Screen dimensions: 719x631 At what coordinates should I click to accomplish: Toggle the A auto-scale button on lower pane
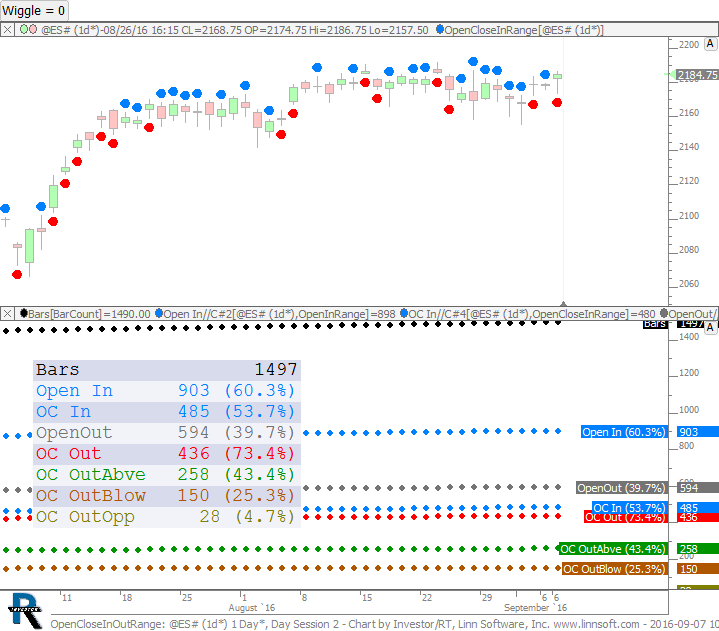(710, 327)
